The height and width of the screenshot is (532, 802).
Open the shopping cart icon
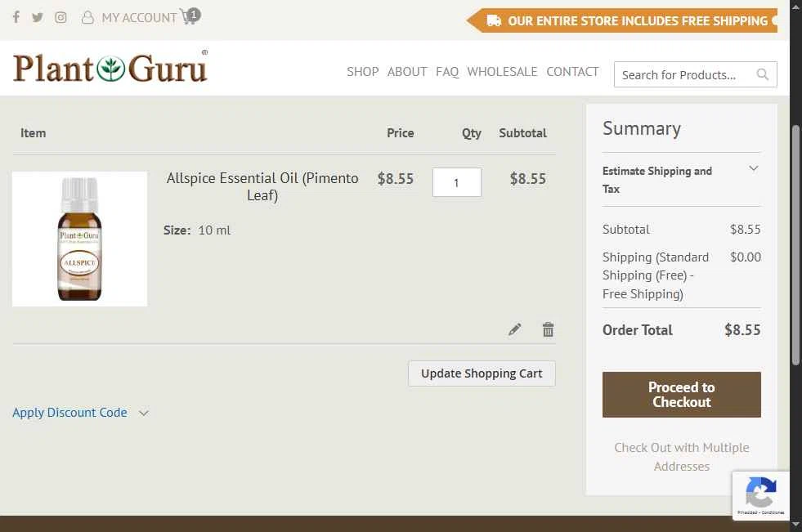(x=190, y=16)
